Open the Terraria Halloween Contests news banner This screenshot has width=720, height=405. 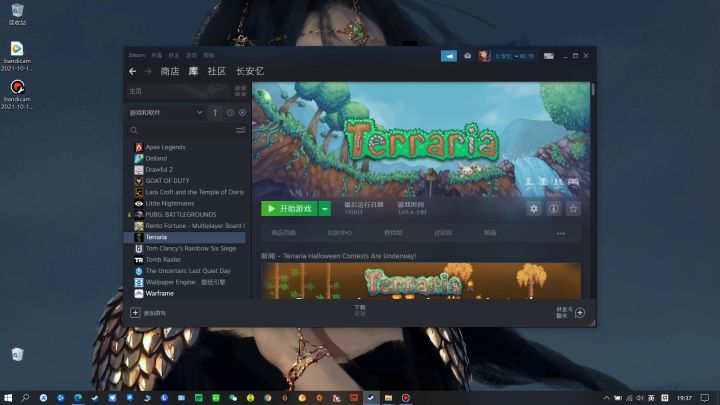coord(421,281)
